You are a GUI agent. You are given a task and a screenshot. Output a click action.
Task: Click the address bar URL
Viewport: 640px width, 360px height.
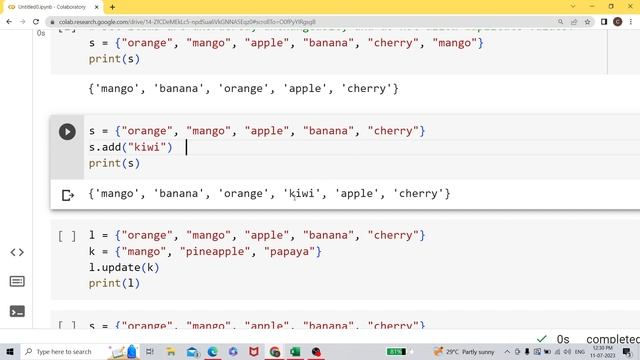coord(187,22)
